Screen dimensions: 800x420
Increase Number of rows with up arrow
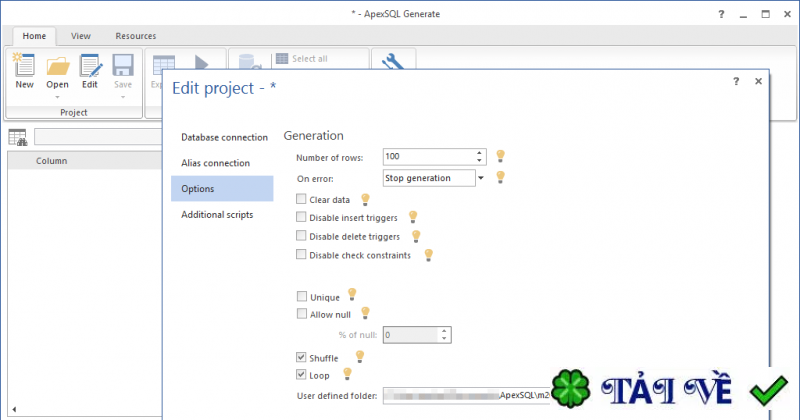coord(480,153)
